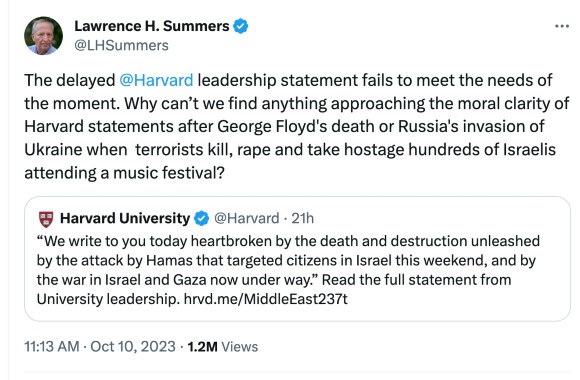Click the tweet text mentioning George Floyd
Image resolution: width=580 pixels, height=380 pixels.
point(297,126)
